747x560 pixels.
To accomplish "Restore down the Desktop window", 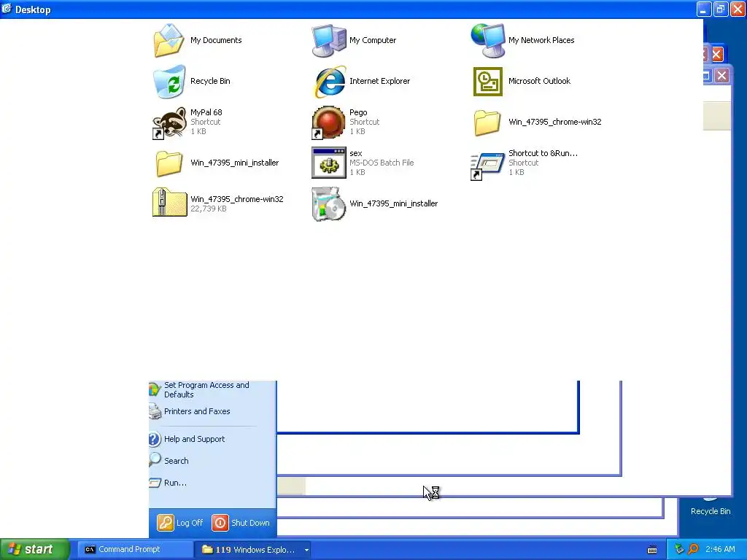I will (720, 9).
